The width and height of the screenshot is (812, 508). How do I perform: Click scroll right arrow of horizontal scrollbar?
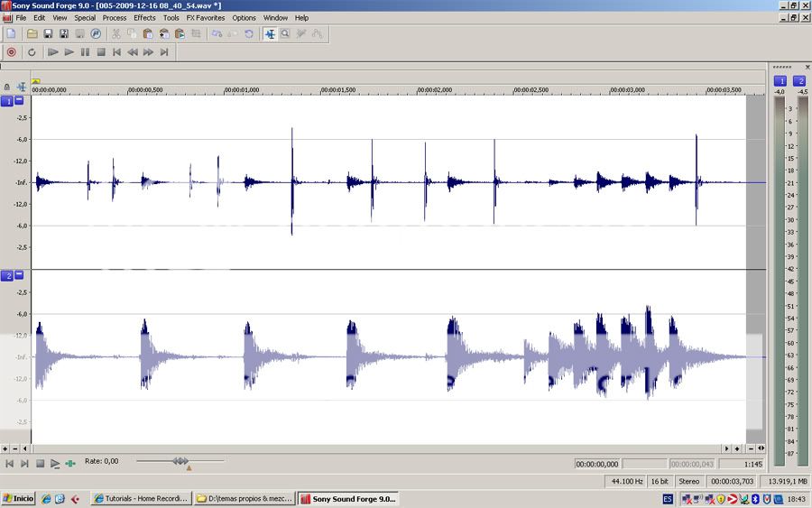726,448
